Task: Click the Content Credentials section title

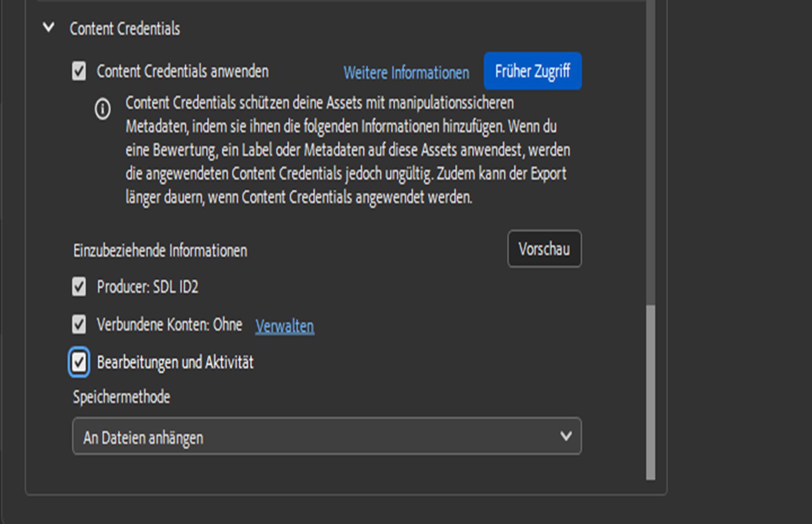Action: 125,28
